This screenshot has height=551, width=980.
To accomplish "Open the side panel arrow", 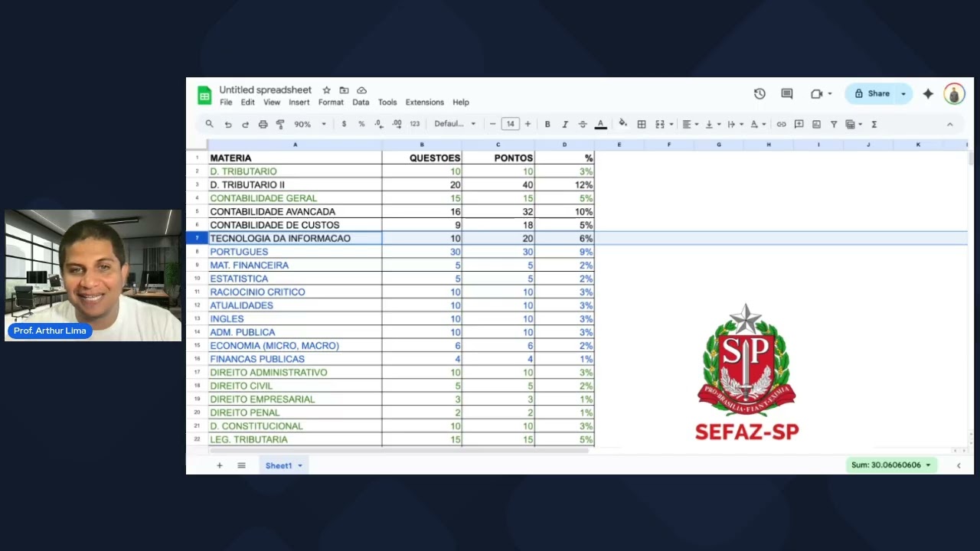I will [x=959, y=465].
